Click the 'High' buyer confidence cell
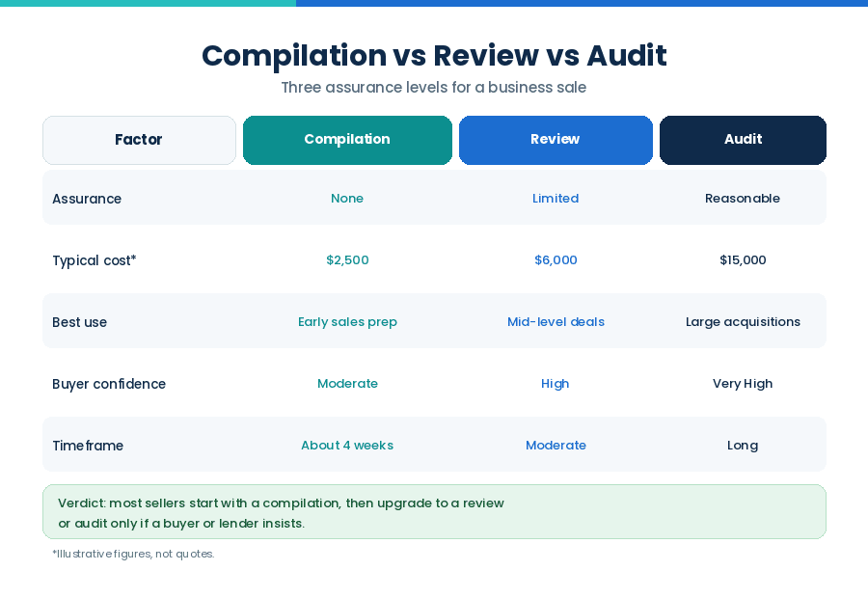 tap(556, 384)
